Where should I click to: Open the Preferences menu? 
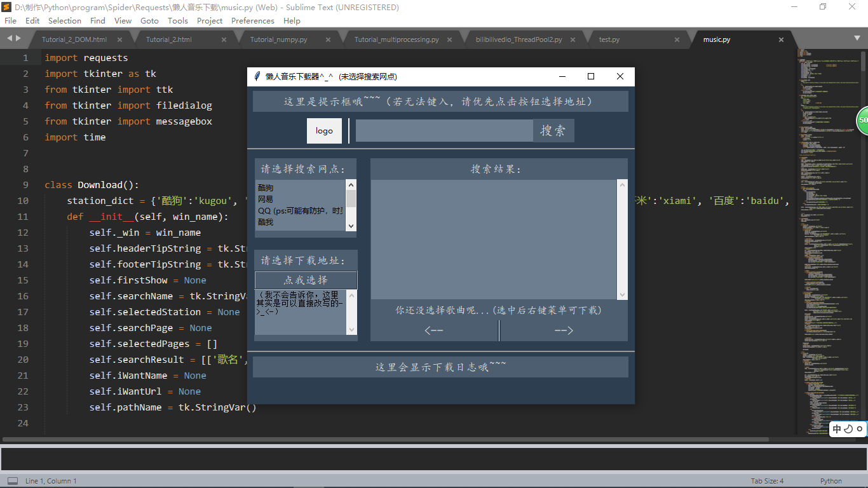point(253,20)
